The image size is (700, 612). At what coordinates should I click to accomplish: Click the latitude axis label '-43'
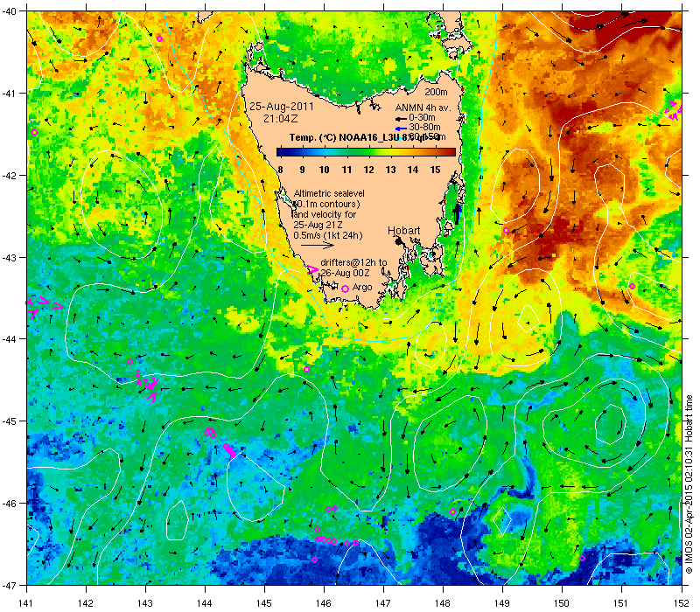pos(9,257)
